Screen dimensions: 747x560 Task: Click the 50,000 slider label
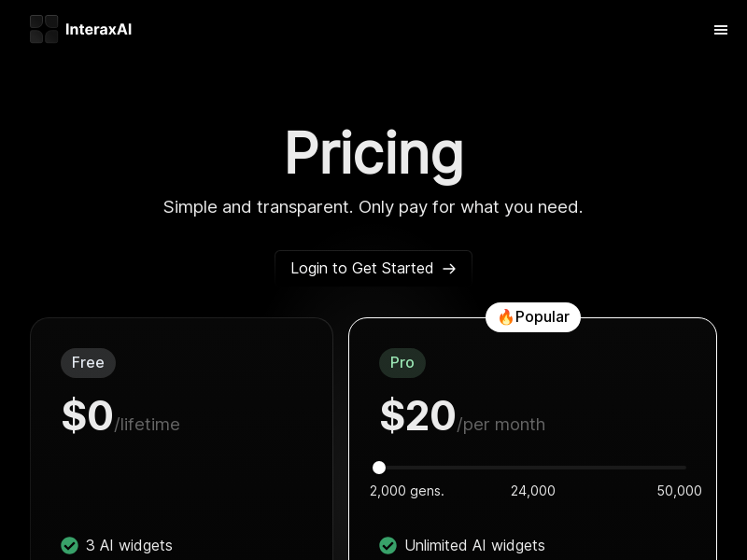[x=679, y=491]
